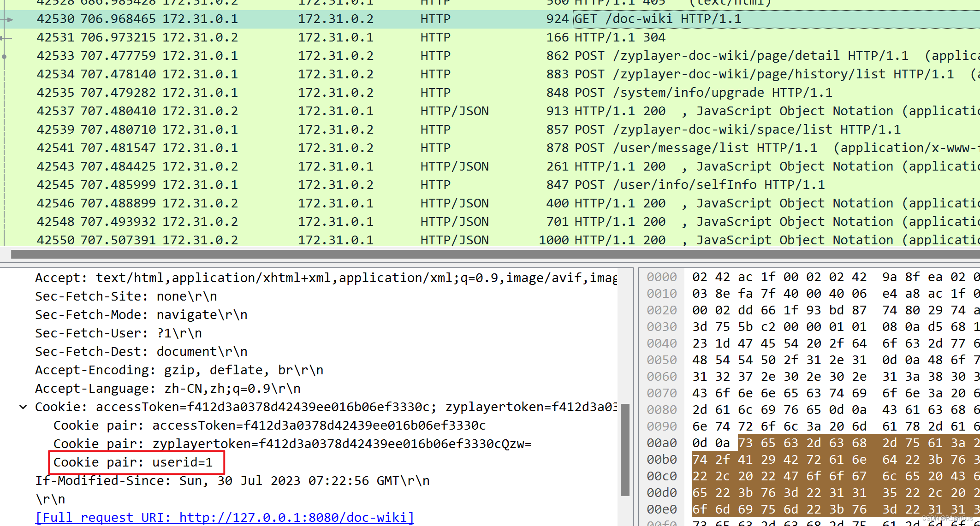The width and height of the screenshot is (980, 526).
Task: Click hex offset 00e0 in bytes pane
Action: [662, 509]
